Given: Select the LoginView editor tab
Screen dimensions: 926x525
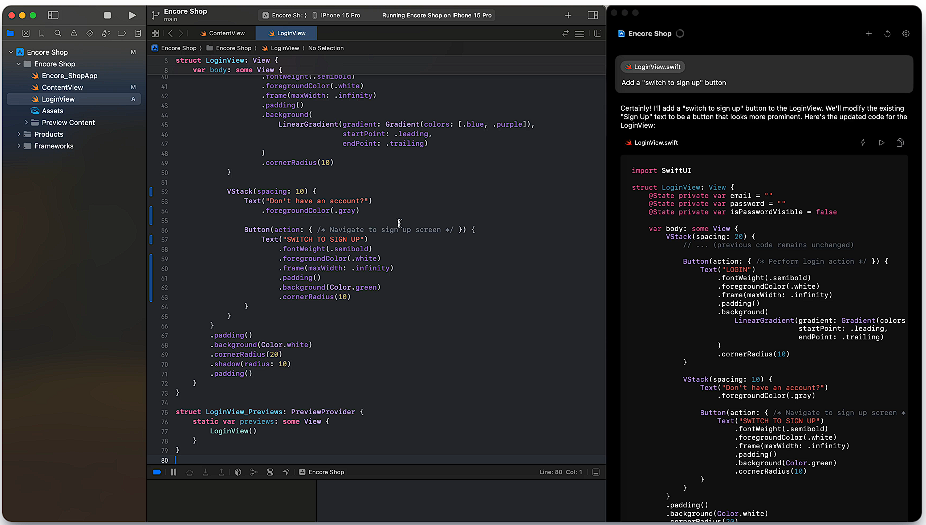Looking at the screenshot, I should (289, 33).
